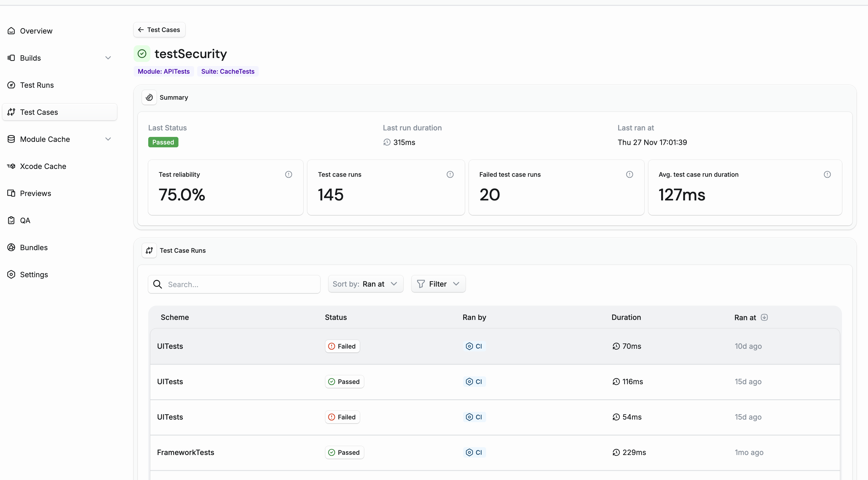The height and width of the screenshot is (480, 868).
Task: Collapse the Module Cache section
Action: click(x=108, y=139)
